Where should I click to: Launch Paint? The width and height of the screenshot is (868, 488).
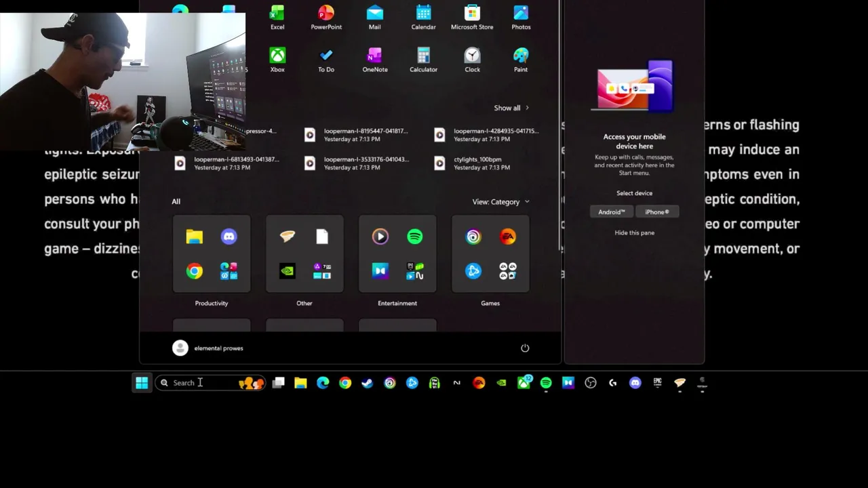[x=521, y=60]
